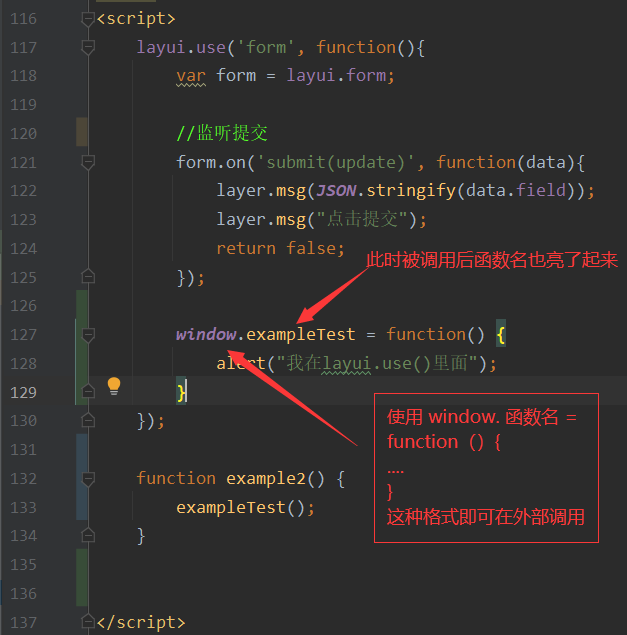Click line number 124 in gutter

point(23,249)
